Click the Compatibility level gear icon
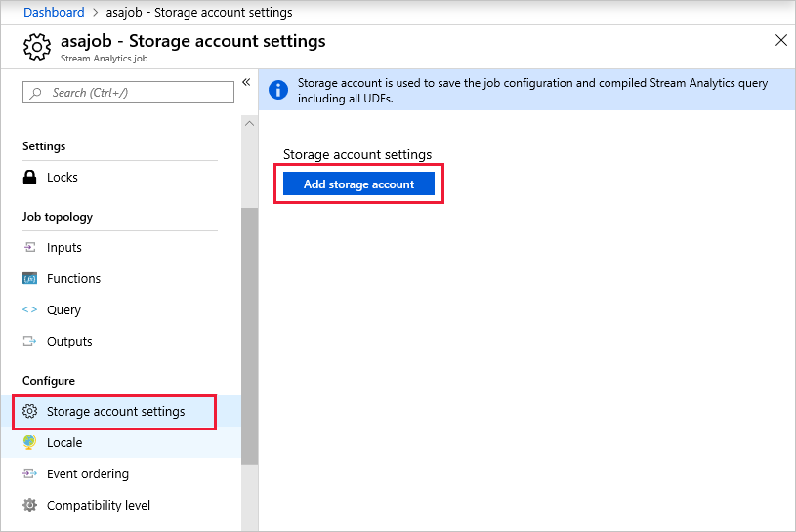 (29, 506)
